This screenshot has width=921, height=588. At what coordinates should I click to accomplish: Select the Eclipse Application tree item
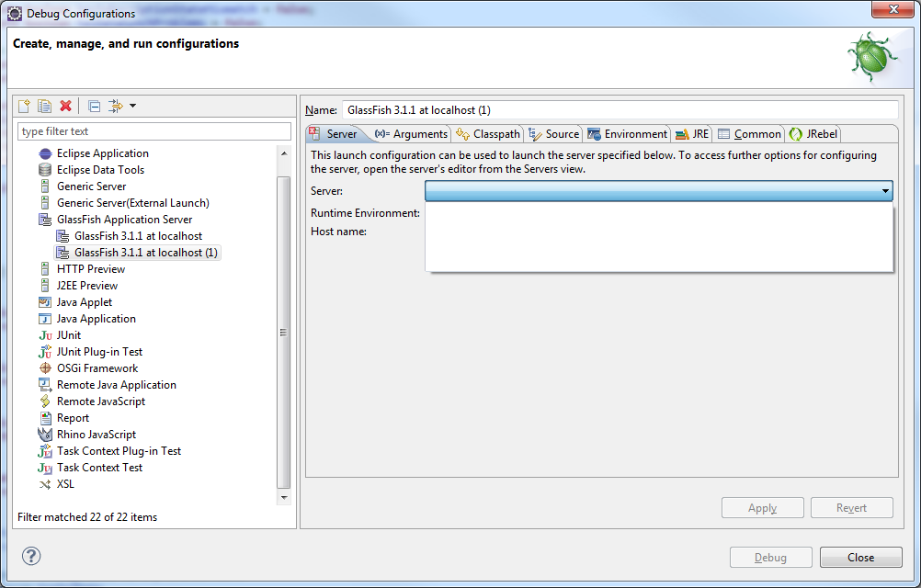point(103,153)
